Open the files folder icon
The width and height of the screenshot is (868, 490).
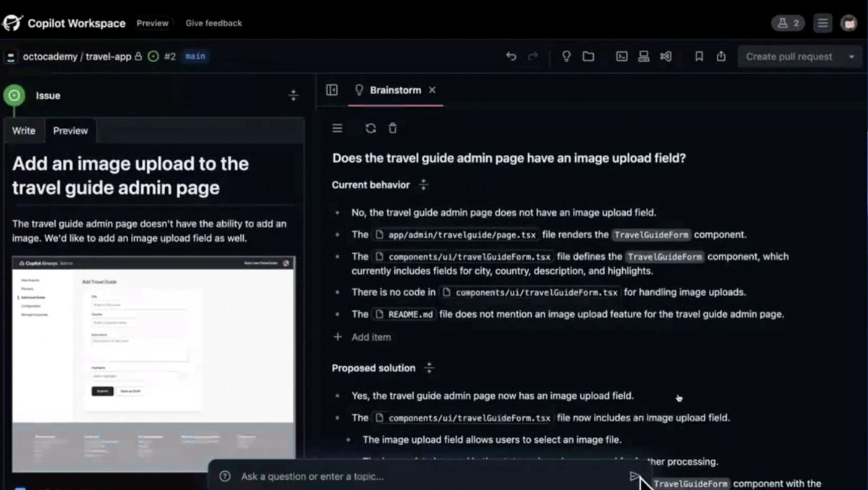click(588, 56)
